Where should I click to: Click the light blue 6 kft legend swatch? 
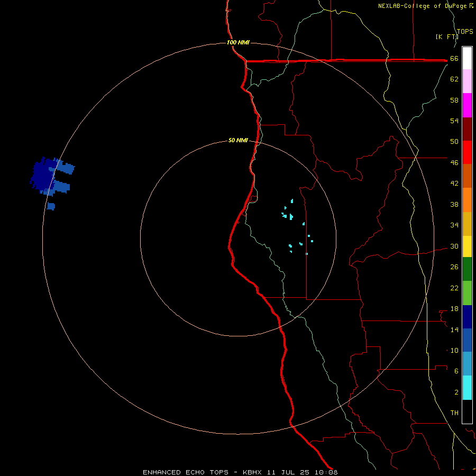pos(467,364)
